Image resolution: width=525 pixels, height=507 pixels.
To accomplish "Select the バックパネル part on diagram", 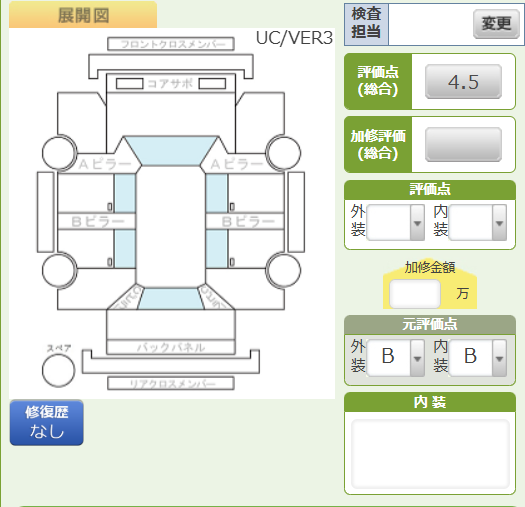I will [x=171, y=347].
